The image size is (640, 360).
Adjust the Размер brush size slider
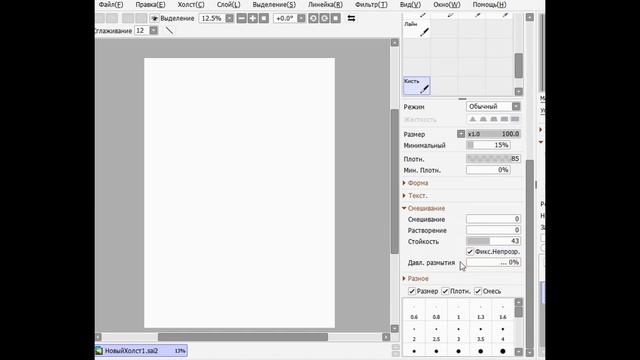click(x=493, y=134)
